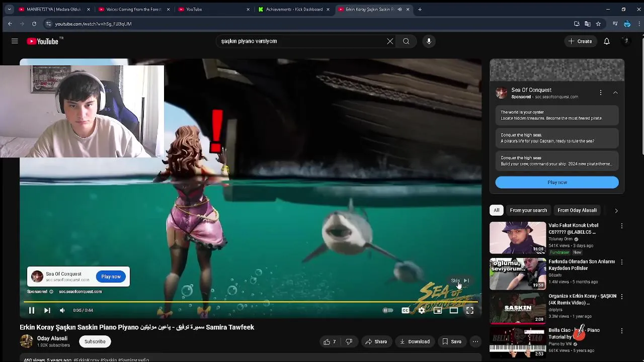Open Oday Alasali channel name
The width and height of the screenshot is (644, 362).
click(52, 338)
